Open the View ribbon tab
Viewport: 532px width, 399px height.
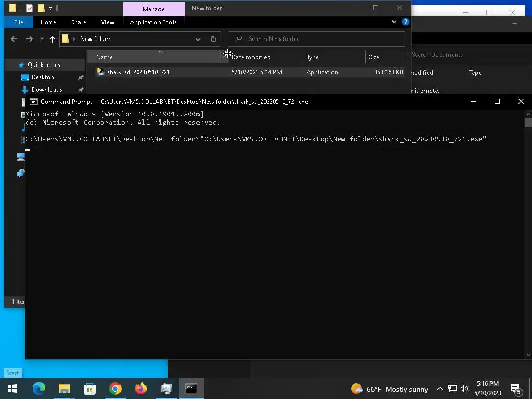click(108, 22)
